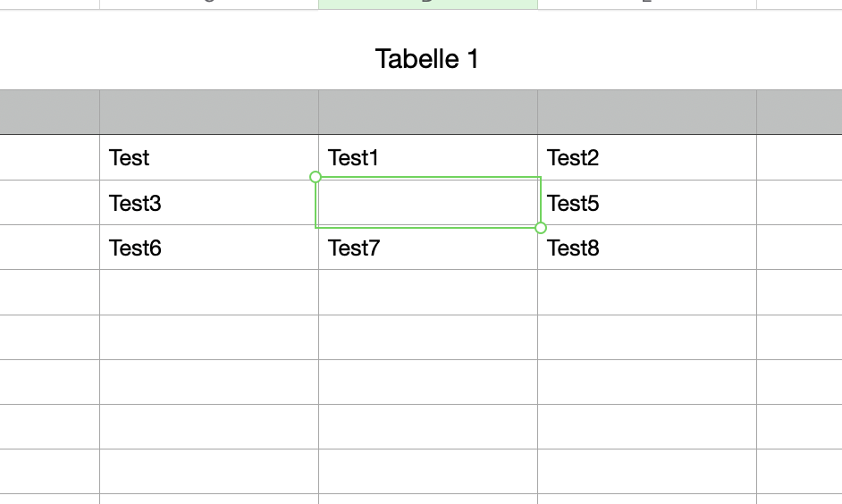Screen dimensions: 842x504
Task: Click the table title Tabelle 1
Action: (426, 59)
